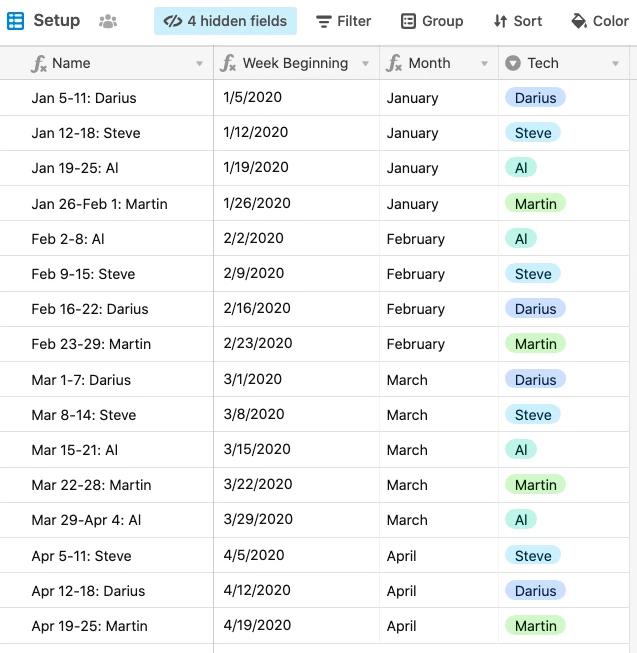
Task: Click the formula icon in Name header
Action: pos(39,64)
